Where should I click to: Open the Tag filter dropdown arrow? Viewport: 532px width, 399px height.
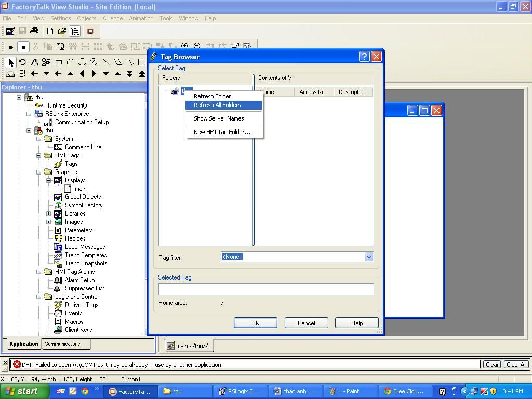tap(369, 257)
